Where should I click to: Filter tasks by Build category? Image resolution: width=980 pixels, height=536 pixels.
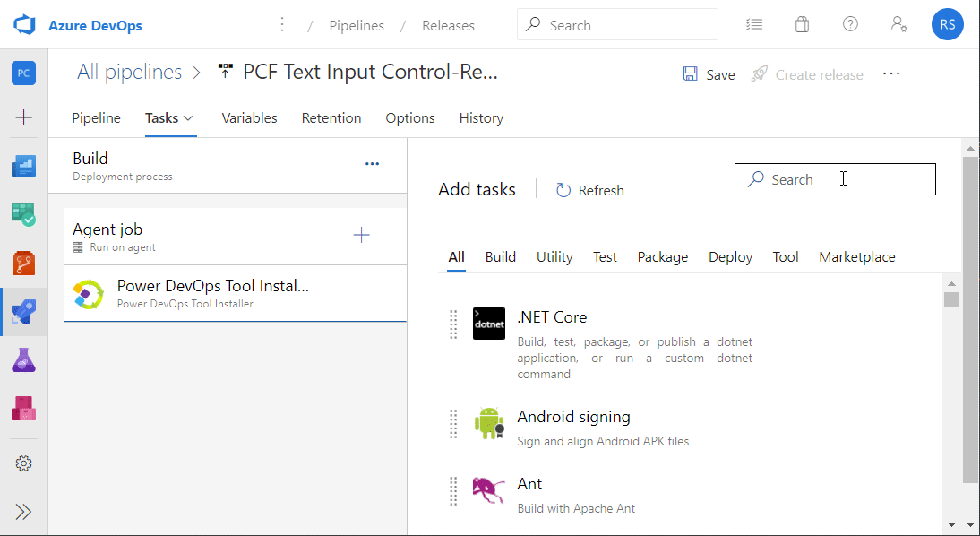click(x=501, y=257)
